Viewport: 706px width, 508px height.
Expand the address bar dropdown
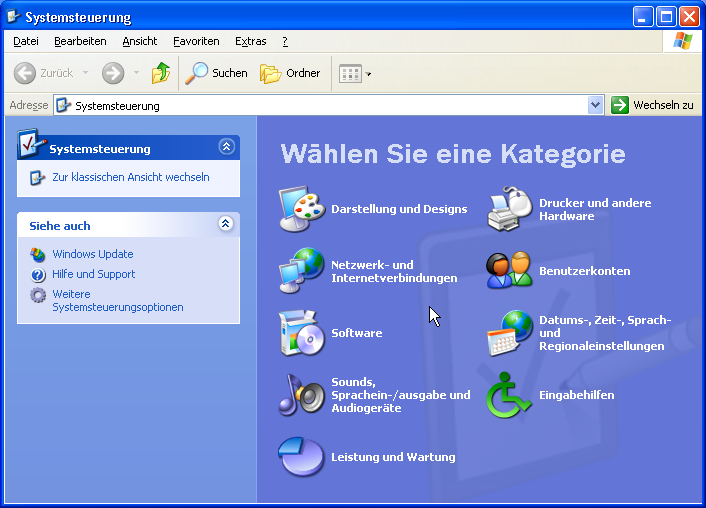pyautogui.click(x=595, y=105)
